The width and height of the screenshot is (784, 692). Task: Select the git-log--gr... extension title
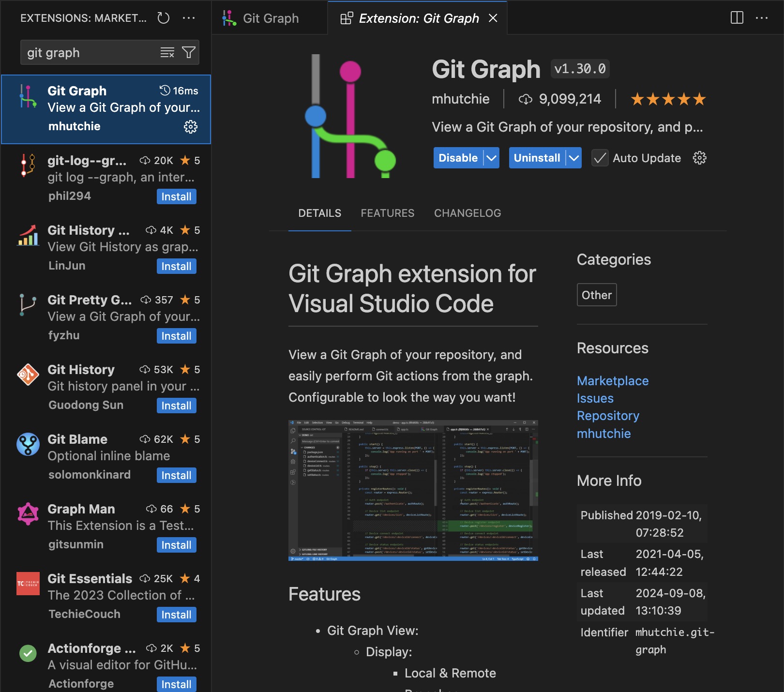coord(87,161)
